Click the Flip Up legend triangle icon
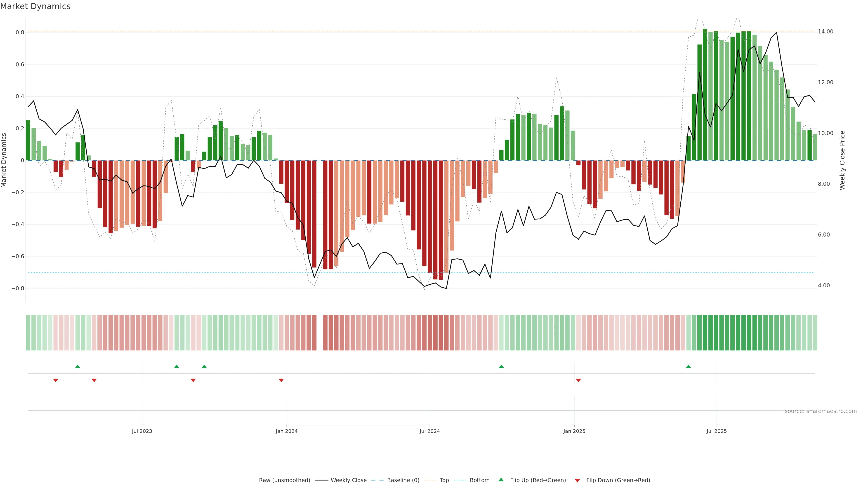The image size is (868, 488). pos(501,480)
